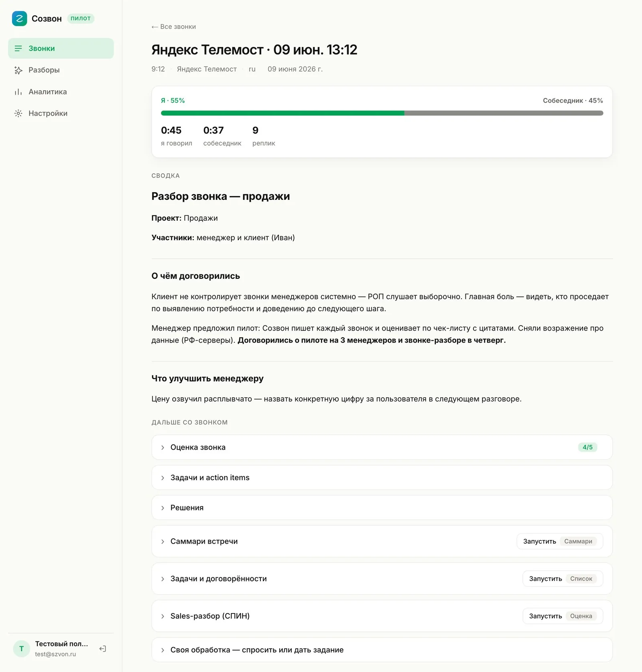Click the Проект: Продажи line
This screenshot has height=672, width=642.
point(185,218)
